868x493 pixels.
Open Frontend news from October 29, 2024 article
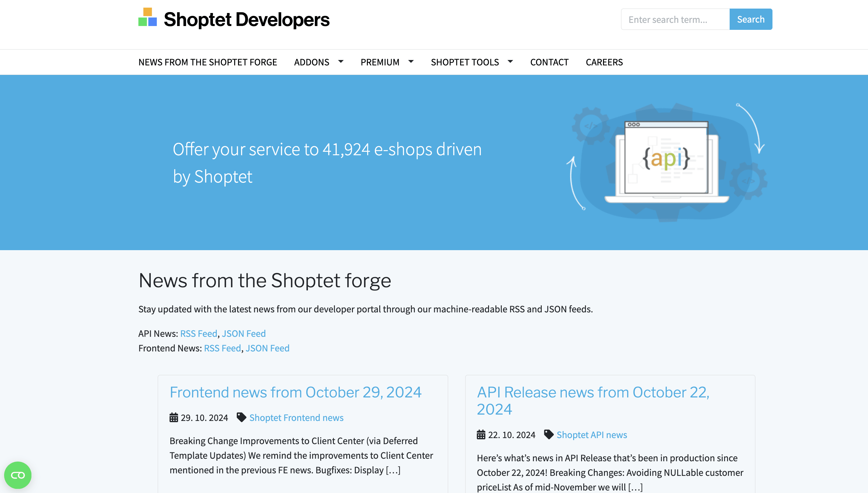tap(295, 392)
